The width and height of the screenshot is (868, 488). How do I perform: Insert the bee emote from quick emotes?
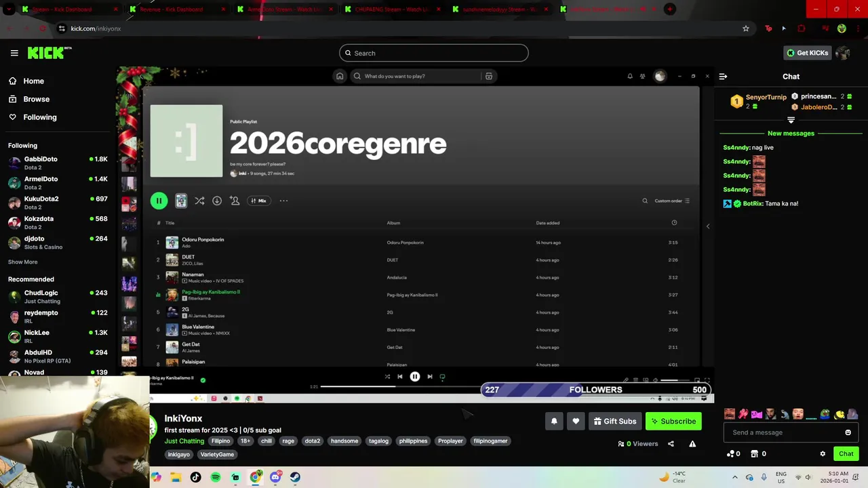[840, 414]
